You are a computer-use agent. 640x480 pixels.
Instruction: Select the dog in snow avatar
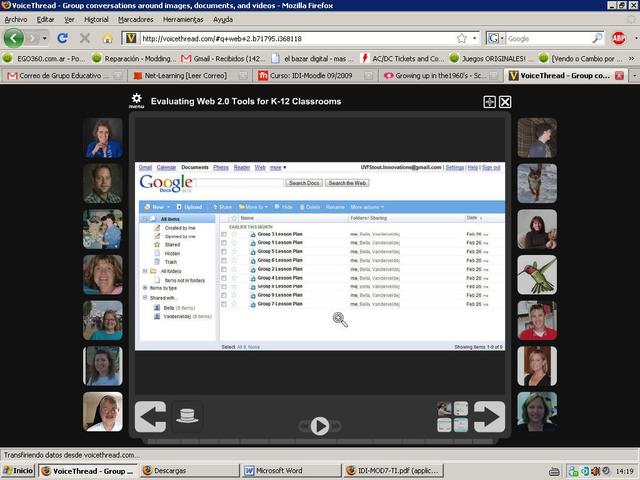coord(537,183)
